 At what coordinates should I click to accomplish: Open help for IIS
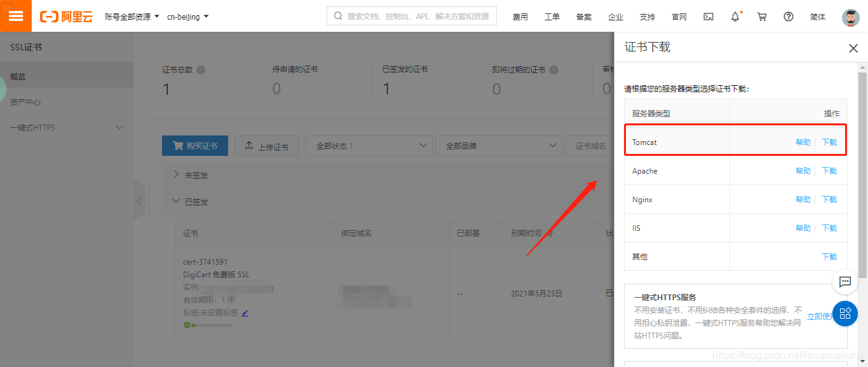tap(803, 228)
